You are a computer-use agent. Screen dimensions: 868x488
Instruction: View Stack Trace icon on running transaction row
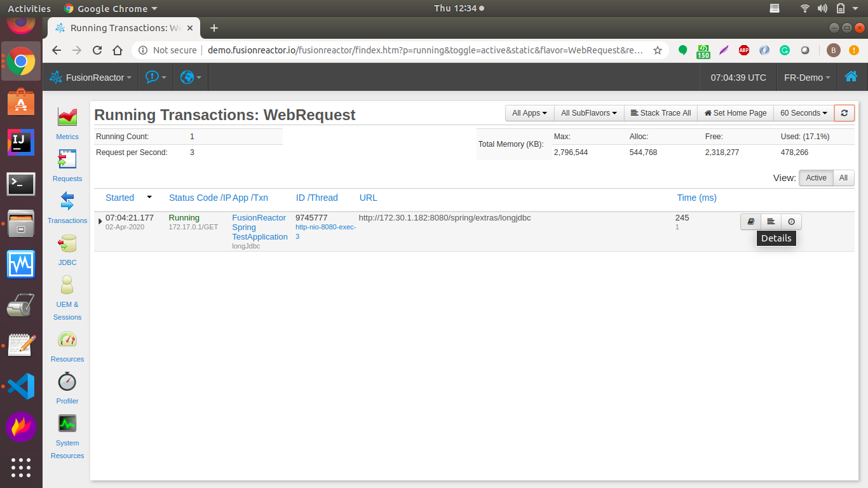click(x=771, y=221)
